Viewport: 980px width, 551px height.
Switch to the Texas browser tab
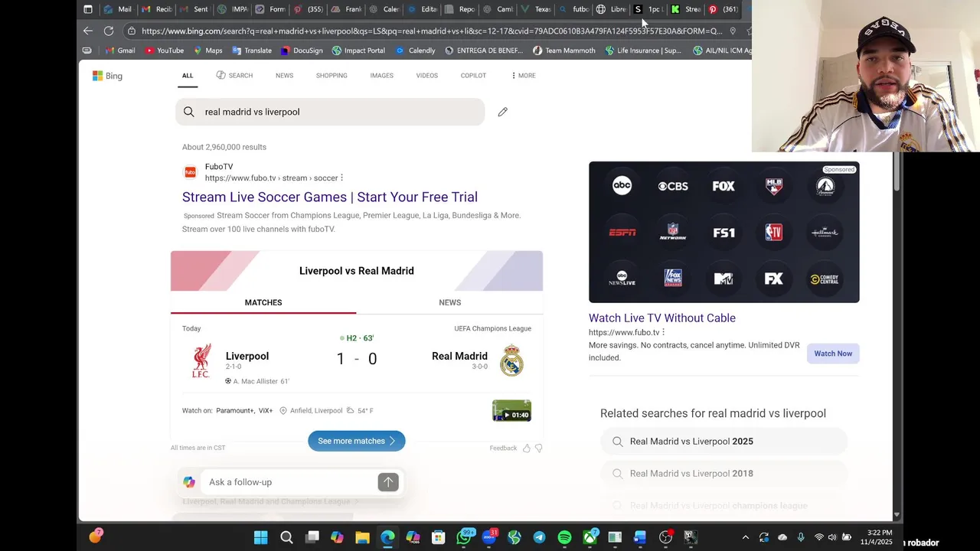[x=536, y=9]
